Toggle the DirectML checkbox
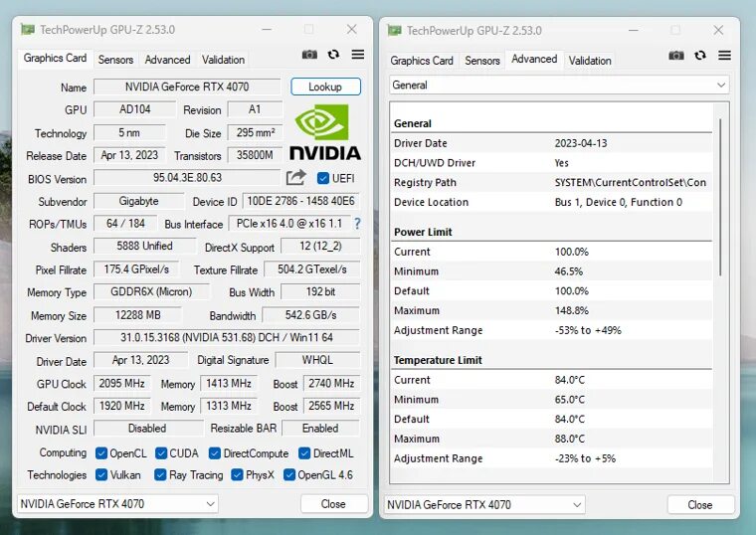The width and height of the screenshot is (756, 535). (304, 453)
